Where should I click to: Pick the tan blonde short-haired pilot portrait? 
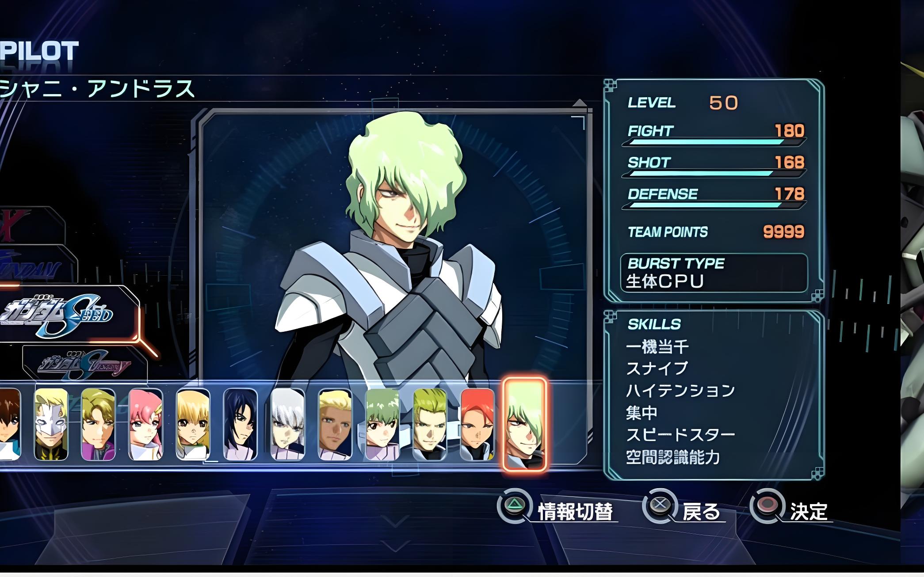pos(335,424)
